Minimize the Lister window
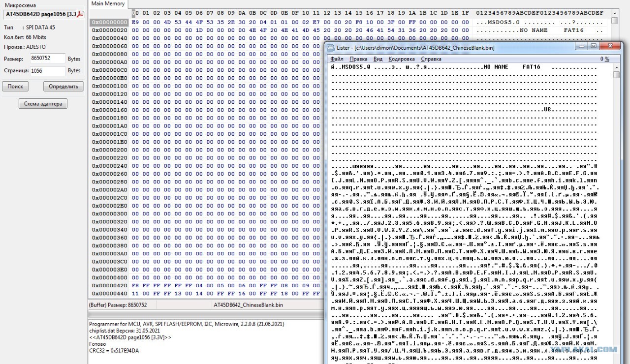Screen dimensions: 630x364 (582, 46)
